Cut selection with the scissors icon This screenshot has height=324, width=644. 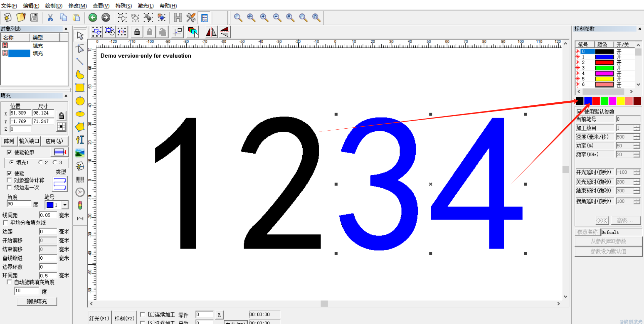[50, 18]
